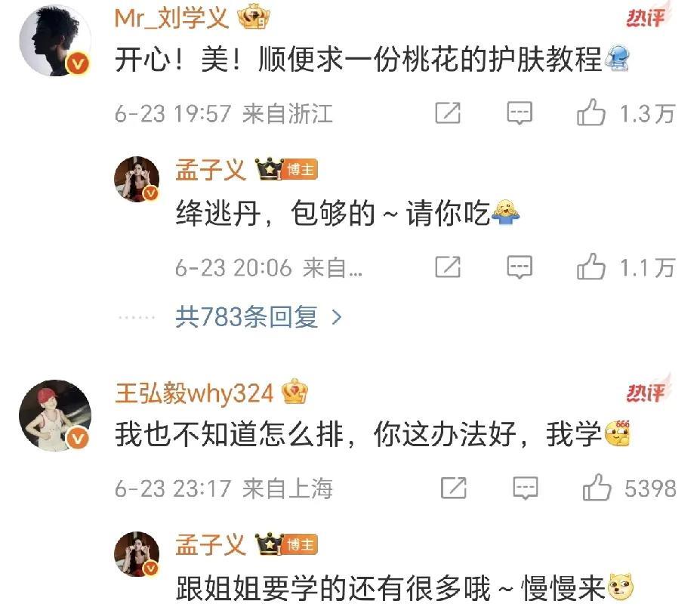Tap username Mr_刘学义

pos(172,19)
